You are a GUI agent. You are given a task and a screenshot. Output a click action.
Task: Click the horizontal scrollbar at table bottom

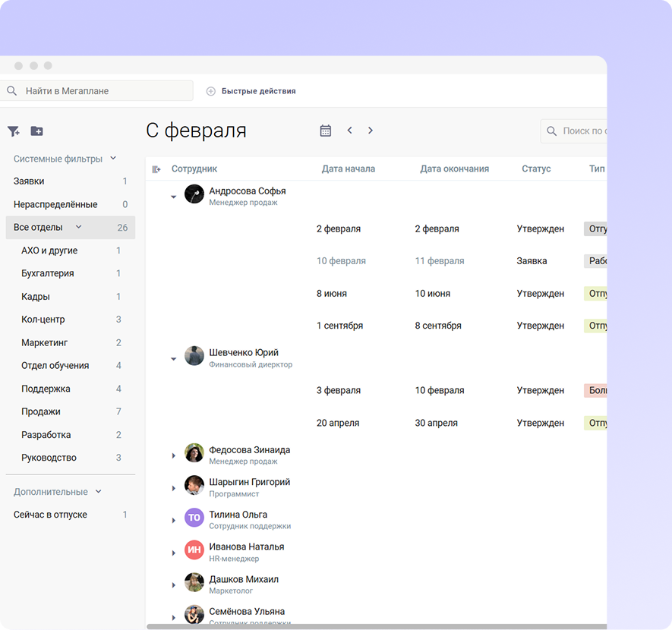click(x=377, y=626)
